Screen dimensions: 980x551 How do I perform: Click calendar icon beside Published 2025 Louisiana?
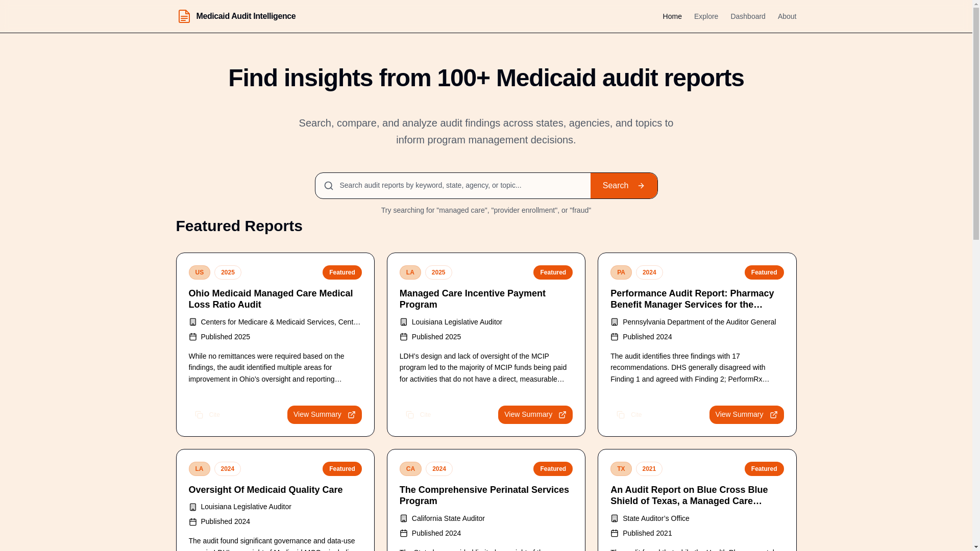click(x=403, y=337)
